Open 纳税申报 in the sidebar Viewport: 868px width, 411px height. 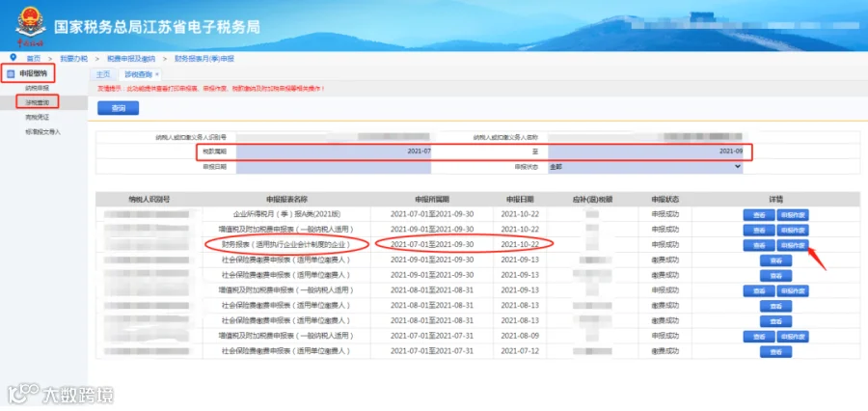click(37, 88)
